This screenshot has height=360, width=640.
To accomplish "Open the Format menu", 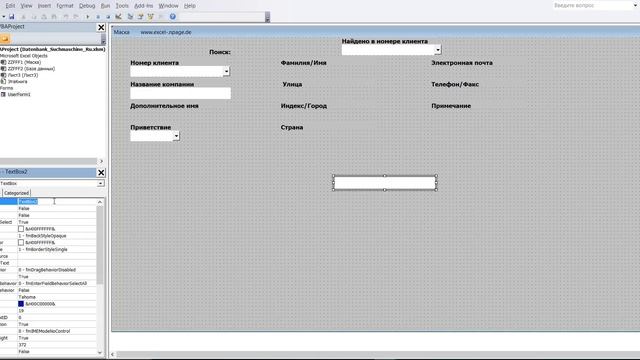I will [65, 6].
